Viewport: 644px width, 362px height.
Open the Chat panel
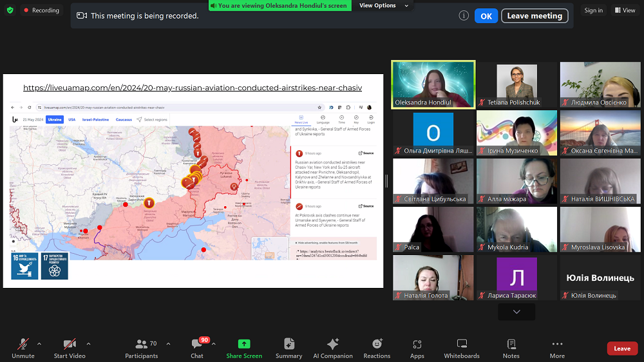pos(197,348)
